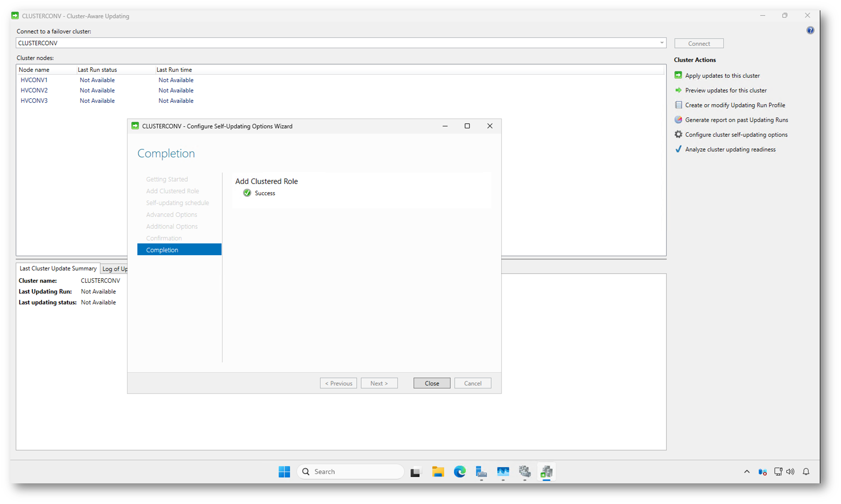Screen dimensions: 841x504
Task: Open the Log of Updates tab
Action: point(115,269)
